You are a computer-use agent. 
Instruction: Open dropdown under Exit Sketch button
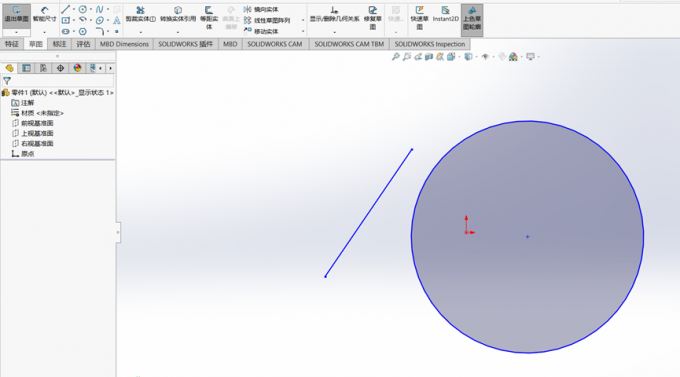click(16, 33)
